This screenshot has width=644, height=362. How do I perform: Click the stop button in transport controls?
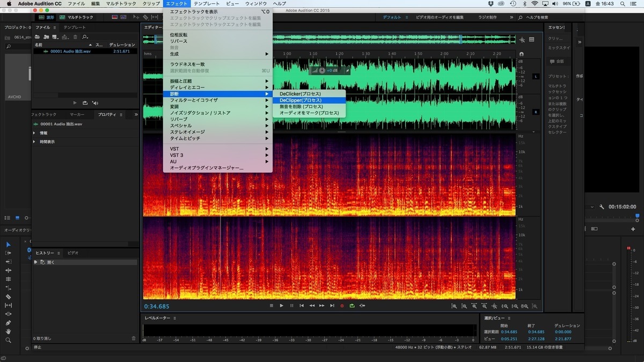click(x=272, y=306)
